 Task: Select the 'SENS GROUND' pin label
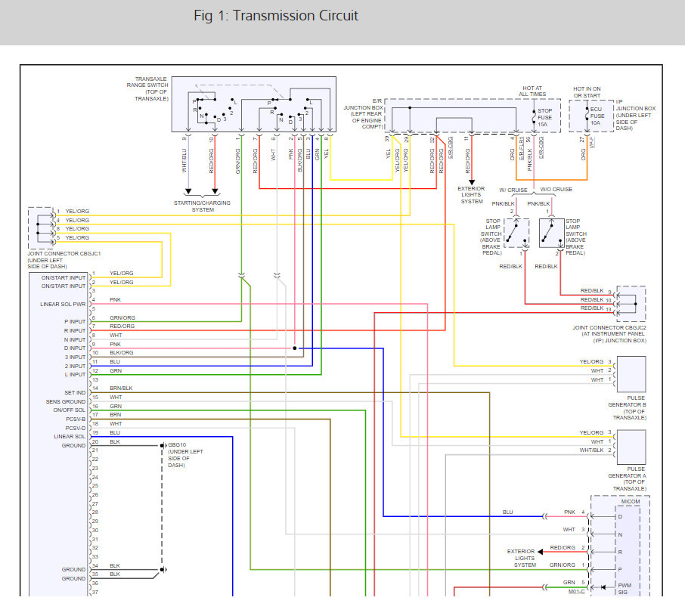66,401
